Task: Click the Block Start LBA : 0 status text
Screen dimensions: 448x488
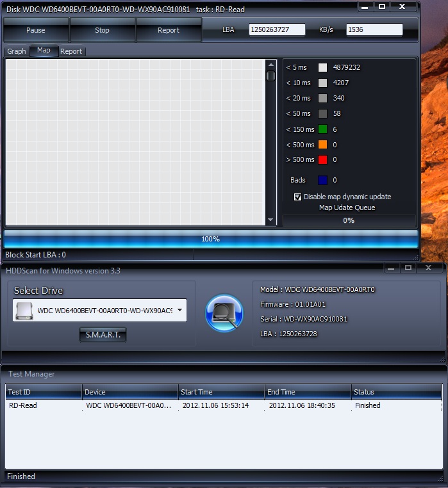Action: tap(35, 255)
